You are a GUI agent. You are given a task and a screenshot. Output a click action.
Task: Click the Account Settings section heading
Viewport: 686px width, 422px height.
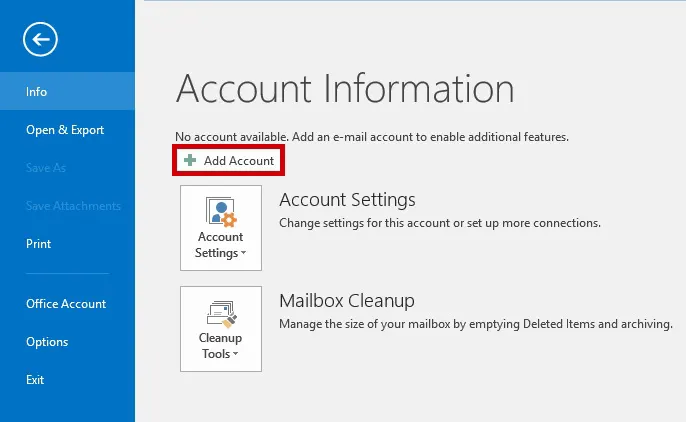pyautogui.click(x=347, y=200)
